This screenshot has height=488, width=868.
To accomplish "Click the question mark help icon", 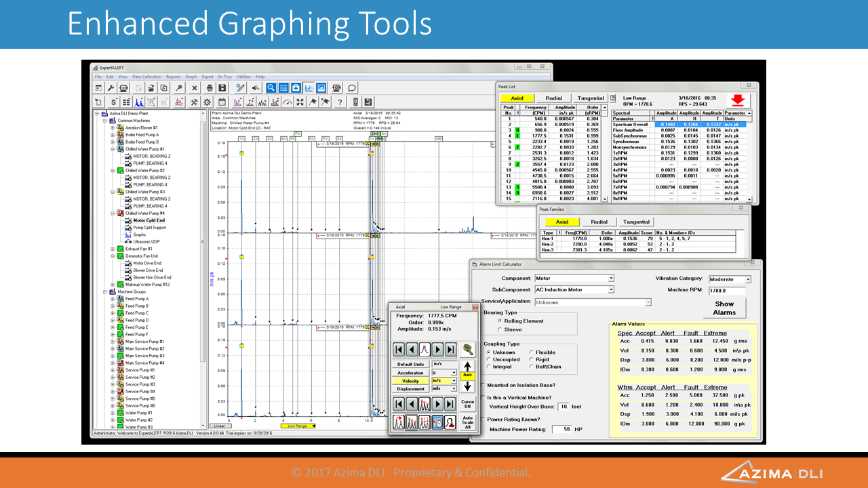I will pos(340,102).
